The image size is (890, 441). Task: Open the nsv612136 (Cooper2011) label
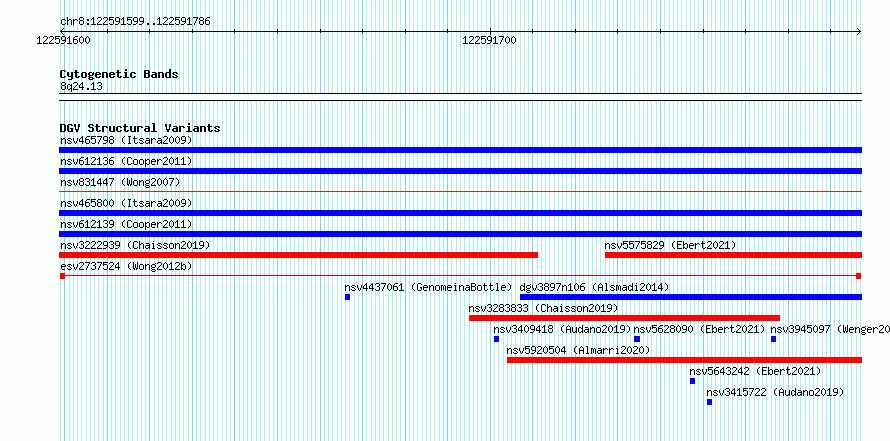coord(126,161)
